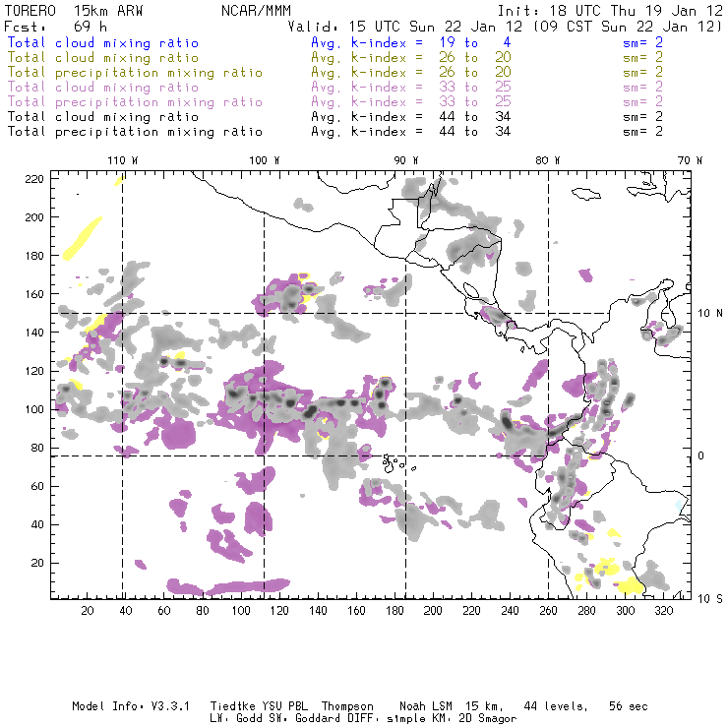
Task: Click the x-axis tick label '120'
Action: point(279,611)
